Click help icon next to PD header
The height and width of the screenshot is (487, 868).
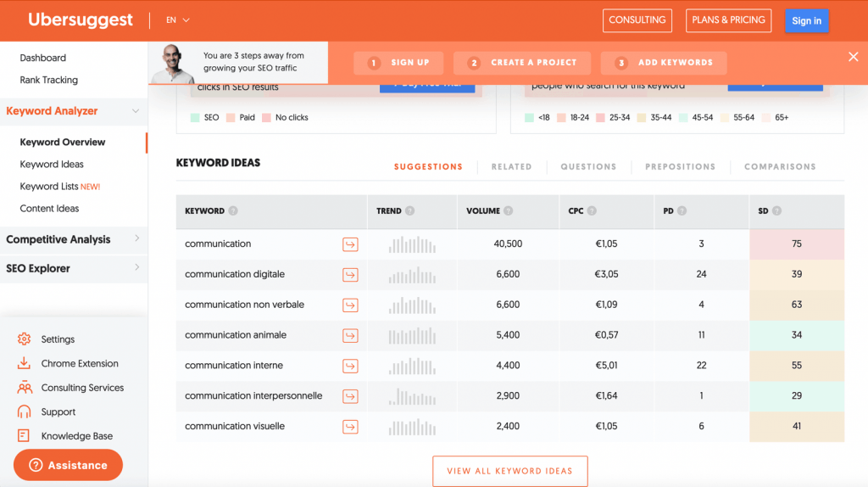pos(682,211)
